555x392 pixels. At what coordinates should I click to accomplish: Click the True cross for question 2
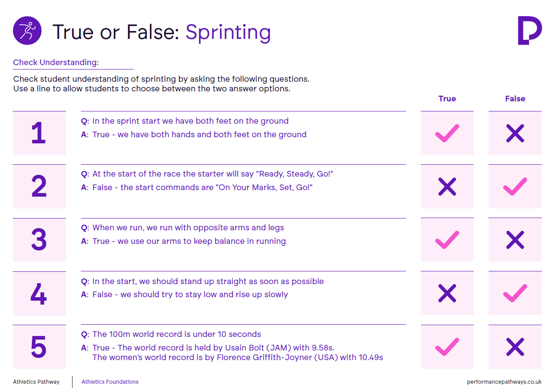[x=447, y=187]
